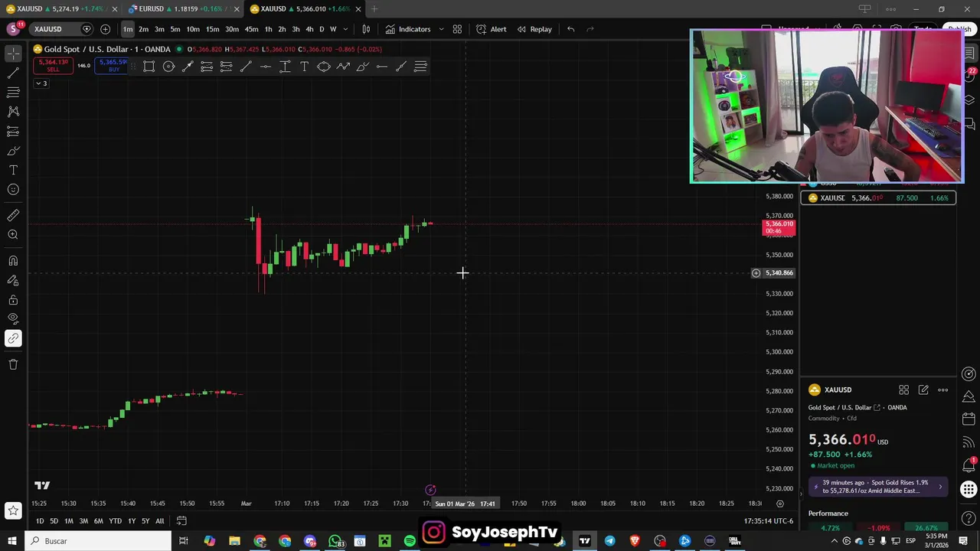Toggle lock all drawings icon

click(13, 299)
